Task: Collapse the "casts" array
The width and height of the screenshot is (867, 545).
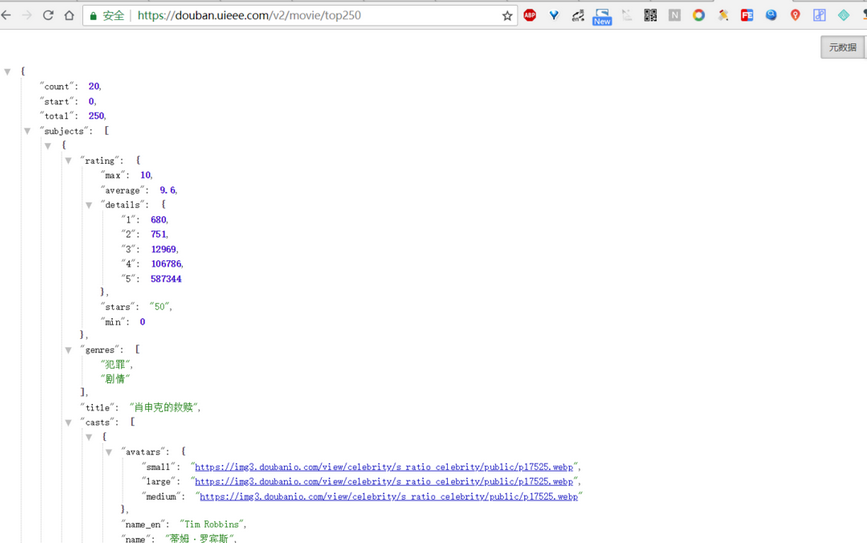Action: coord(69,423)
